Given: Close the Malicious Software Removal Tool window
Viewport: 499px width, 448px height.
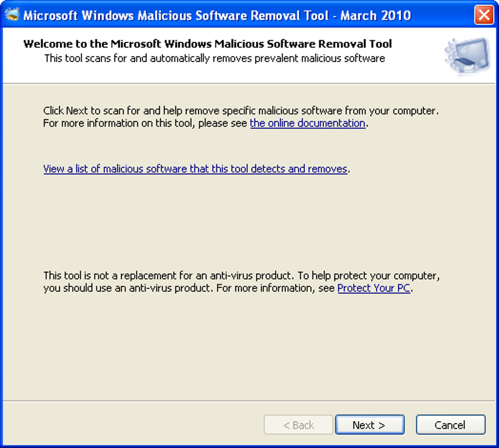Looking at the screenshot, I should point(484,15).
